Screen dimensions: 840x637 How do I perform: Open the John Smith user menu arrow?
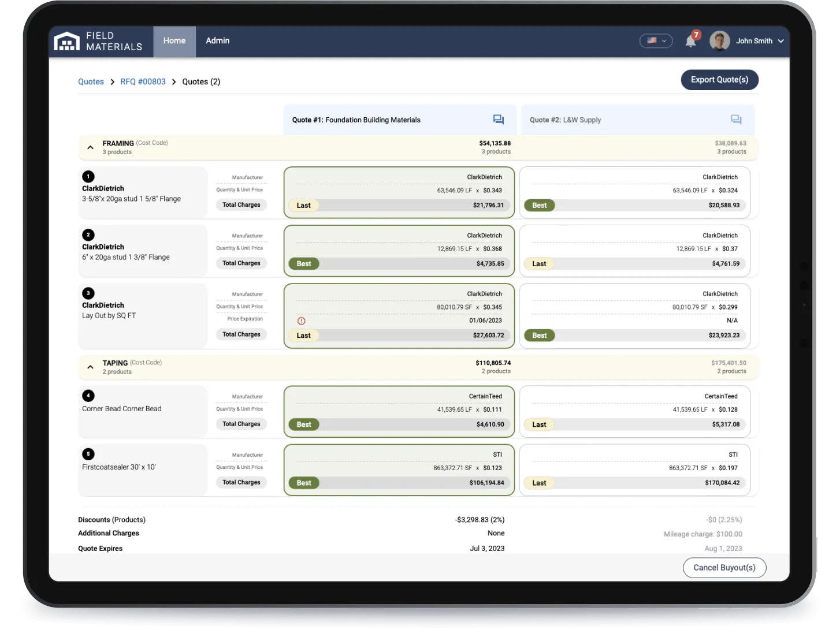[x=781, y=41]
